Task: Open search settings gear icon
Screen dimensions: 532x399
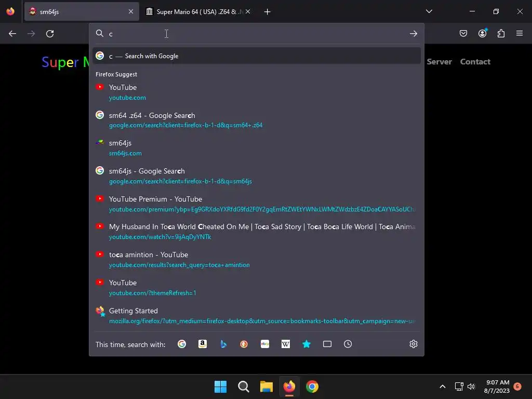Action: point(413,344)
